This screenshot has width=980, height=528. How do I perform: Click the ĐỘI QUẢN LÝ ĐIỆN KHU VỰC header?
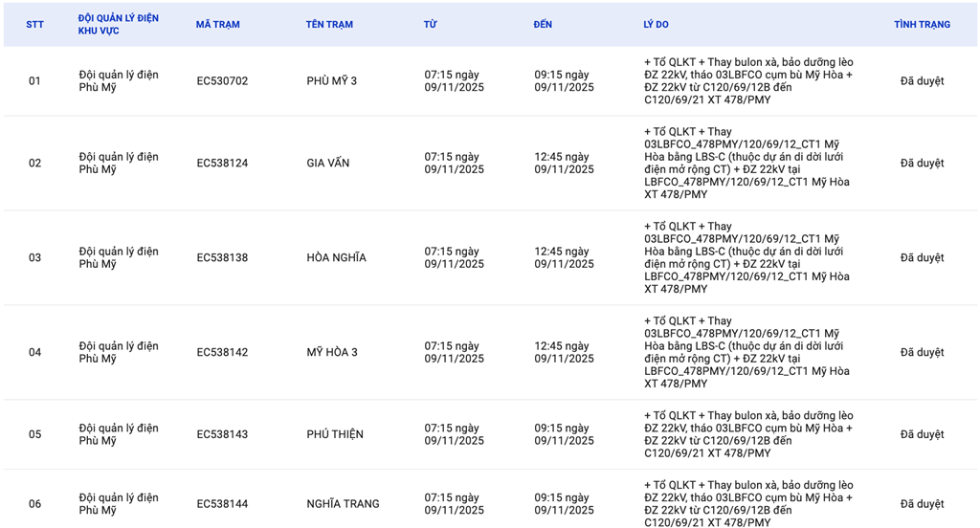pos(119,25)
